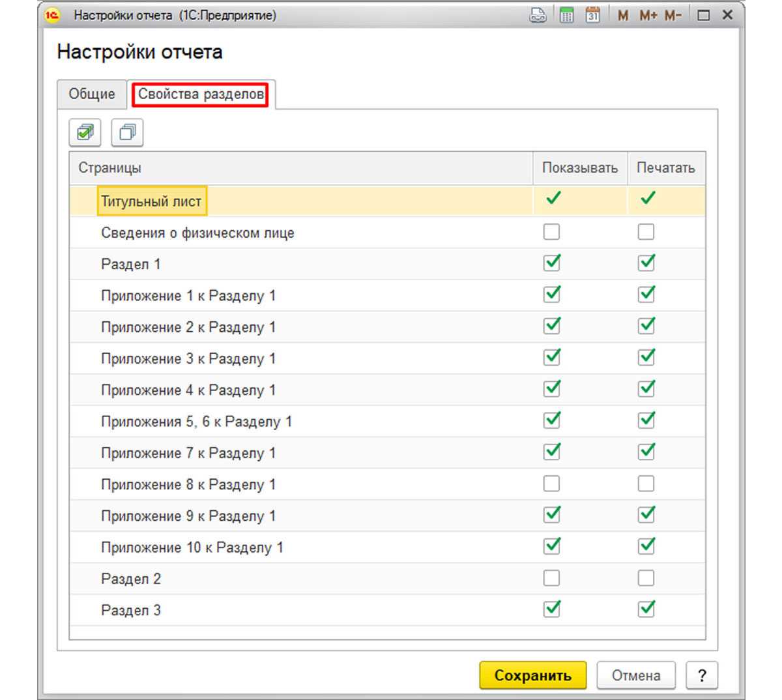Enable printing of Приложение 8 к Разделу 1
The width and height of the screenshot is (782, 700).
tap(646, 484)
